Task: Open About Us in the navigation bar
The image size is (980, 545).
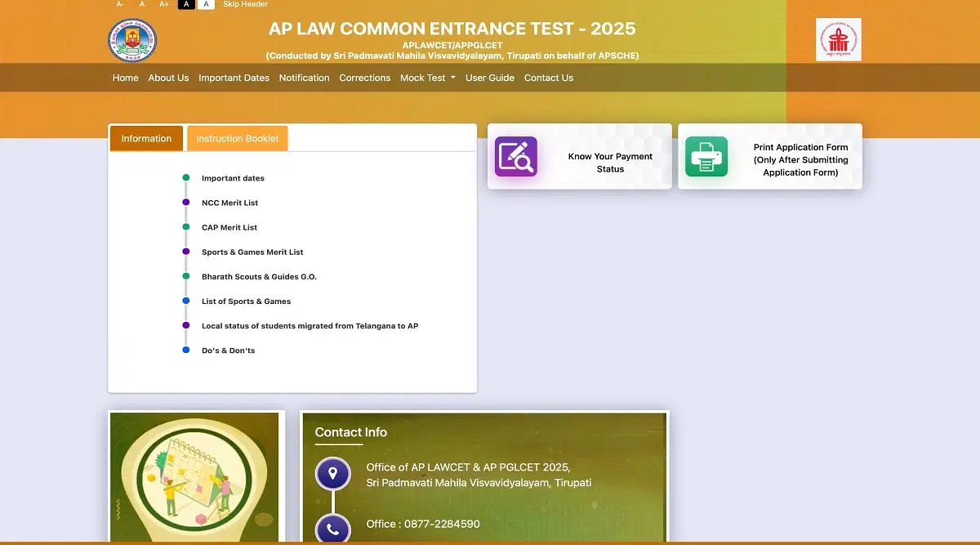Action: pyautogui.click(x=168, y=78)
